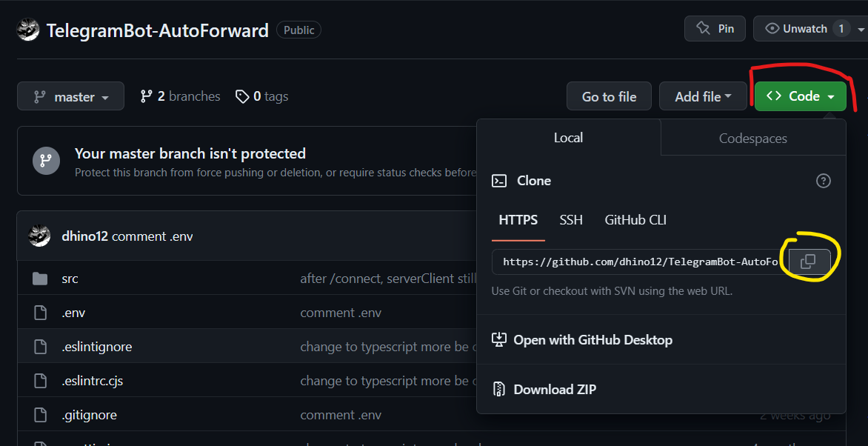
Task: Click the Unwatch button
Action: (804, 29)
